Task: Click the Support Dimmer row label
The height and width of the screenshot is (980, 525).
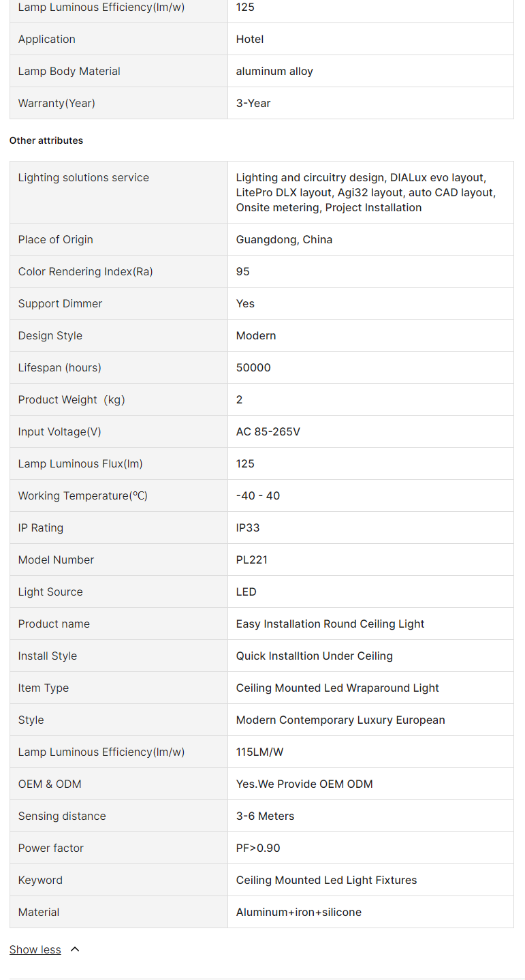Action: (60, 303)
